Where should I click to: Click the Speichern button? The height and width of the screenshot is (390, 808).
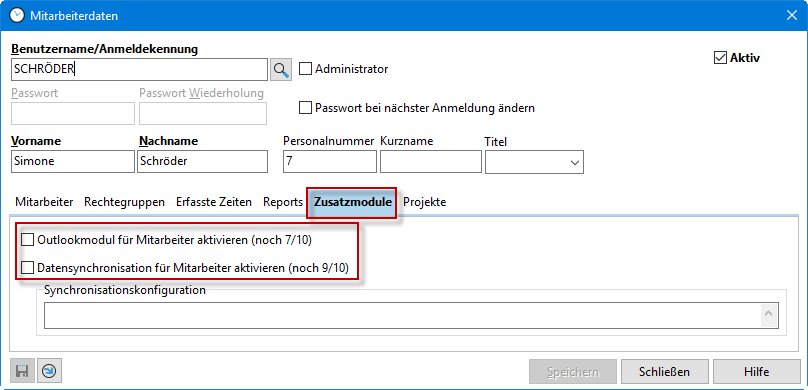coord(573,371)
